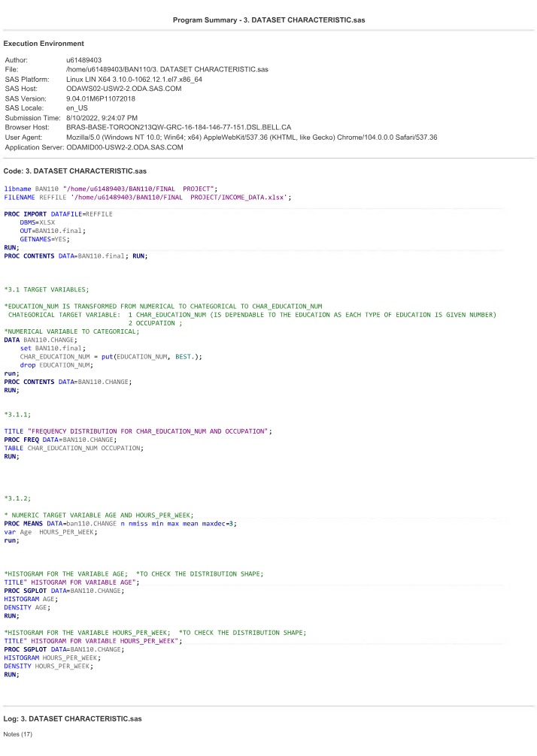The height and width of the screenshot is (756, 537).
Task: Click the 'HISTOGRAM AGE;' line
Action: point(31,599)
